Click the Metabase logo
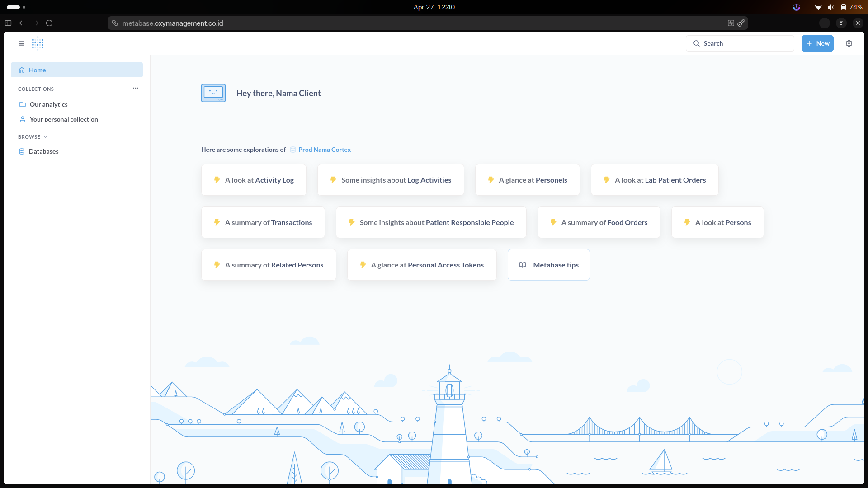The height and width of the screenshot is (488, 868). [x=38, y=43]
